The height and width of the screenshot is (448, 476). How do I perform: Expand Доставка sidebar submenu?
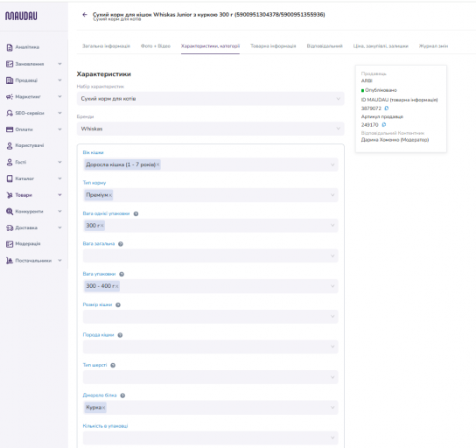(59, 227)
